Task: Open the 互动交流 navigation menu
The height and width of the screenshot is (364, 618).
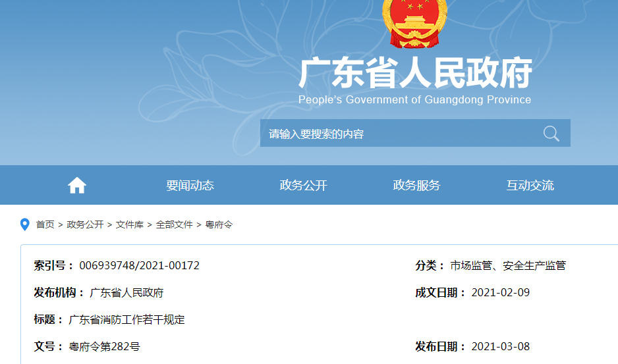Action: pyautogui.click(x=530, y=186)
